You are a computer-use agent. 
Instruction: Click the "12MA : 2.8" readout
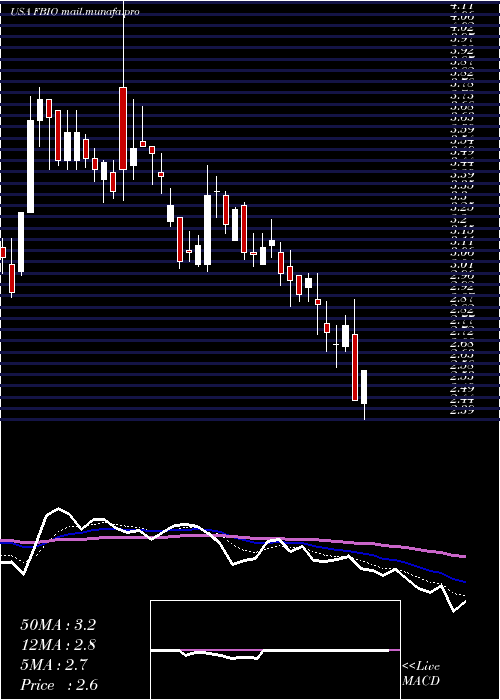[58, 645]
